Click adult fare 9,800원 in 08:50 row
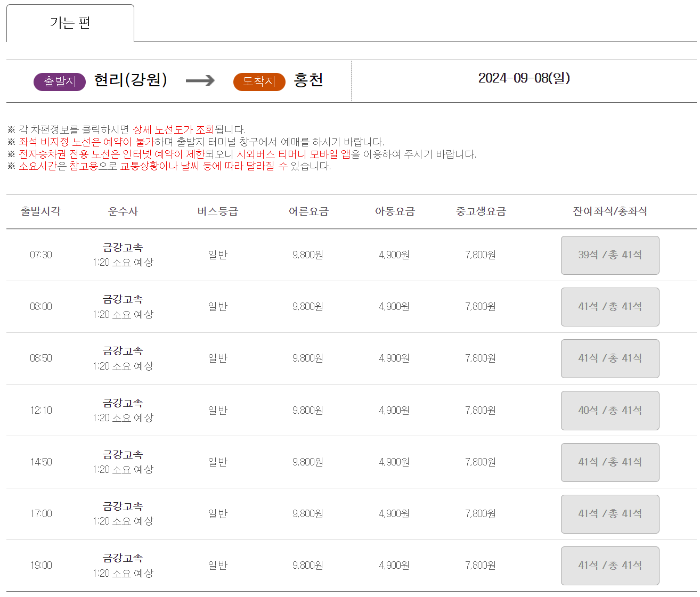 (x=308, y=358)
